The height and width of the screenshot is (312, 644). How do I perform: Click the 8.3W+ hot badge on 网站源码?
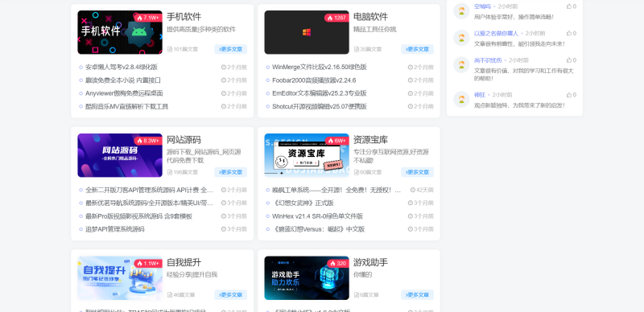148,141
